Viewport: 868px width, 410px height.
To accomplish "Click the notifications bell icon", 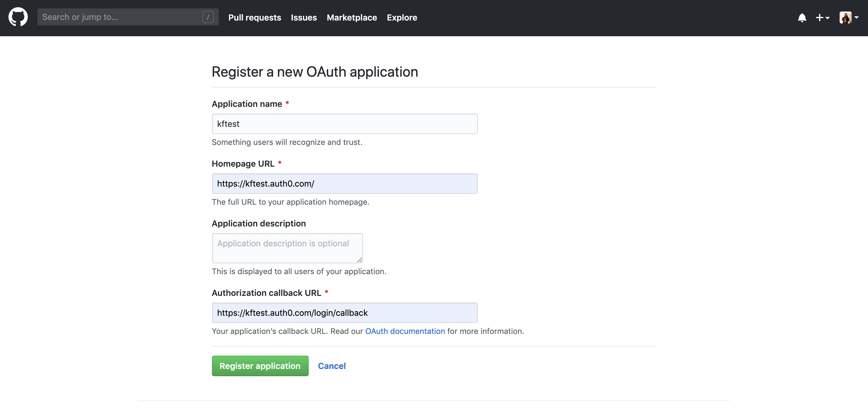I will [802, 17].
